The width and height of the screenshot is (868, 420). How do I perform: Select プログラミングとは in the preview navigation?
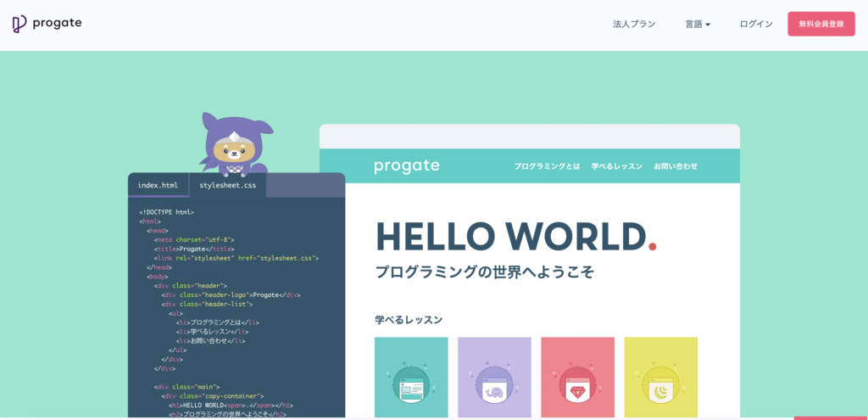(547, 166)
